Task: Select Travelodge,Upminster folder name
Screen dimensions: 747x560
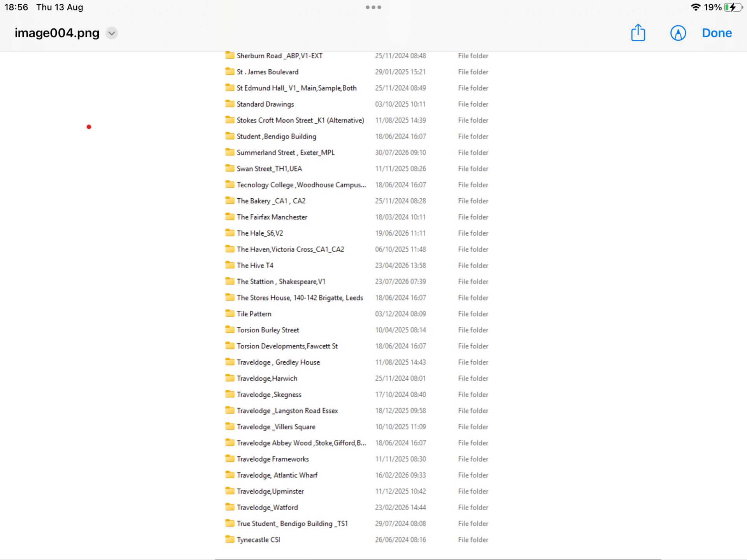Action: point(270,492)
